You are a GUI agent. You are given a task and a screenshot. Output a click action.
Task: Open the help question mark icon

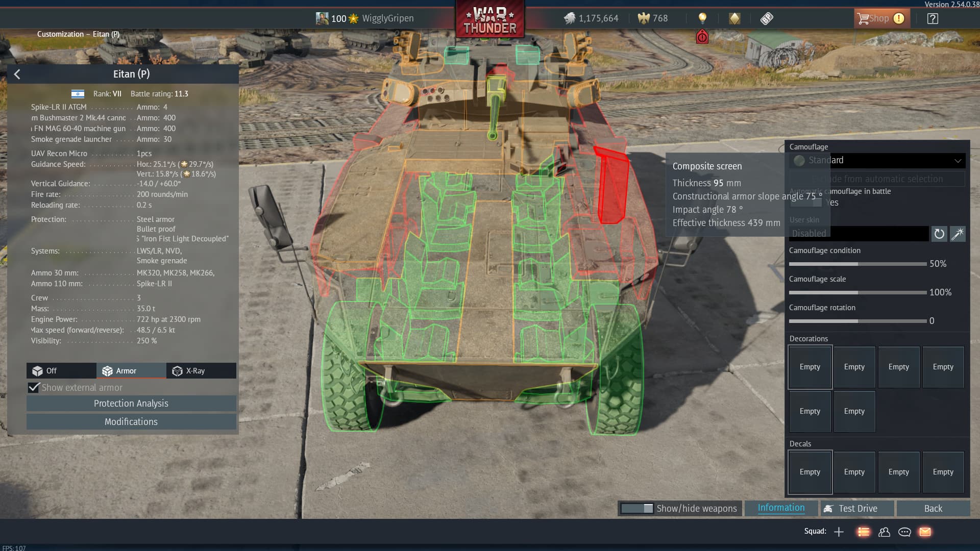click(932, 19)
